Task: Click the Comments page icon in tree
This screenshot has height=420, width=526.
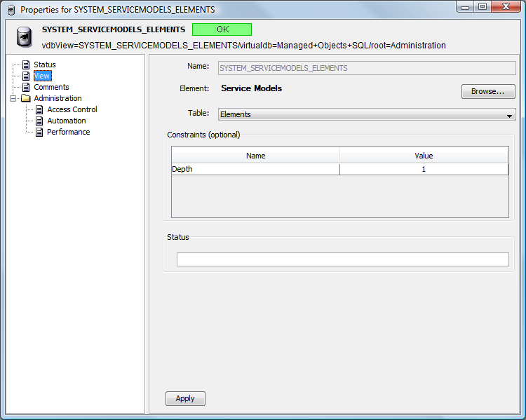Action: click(x=26, y=87)
